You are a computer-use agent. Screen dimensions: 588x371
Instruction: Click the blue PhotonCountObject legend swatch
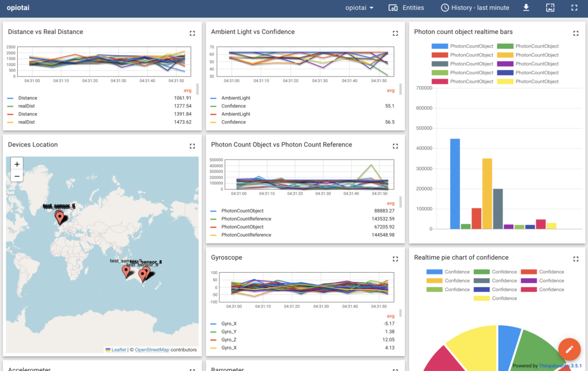pyautogui.click(x=439, y=46)
